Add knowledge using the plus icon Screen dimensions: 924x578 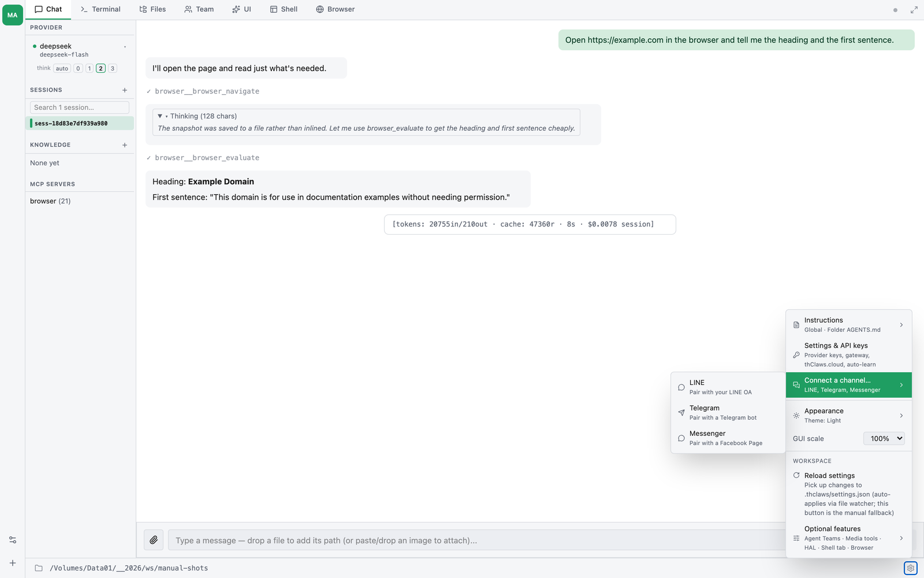pyautogui.click(x=125, y=145)
